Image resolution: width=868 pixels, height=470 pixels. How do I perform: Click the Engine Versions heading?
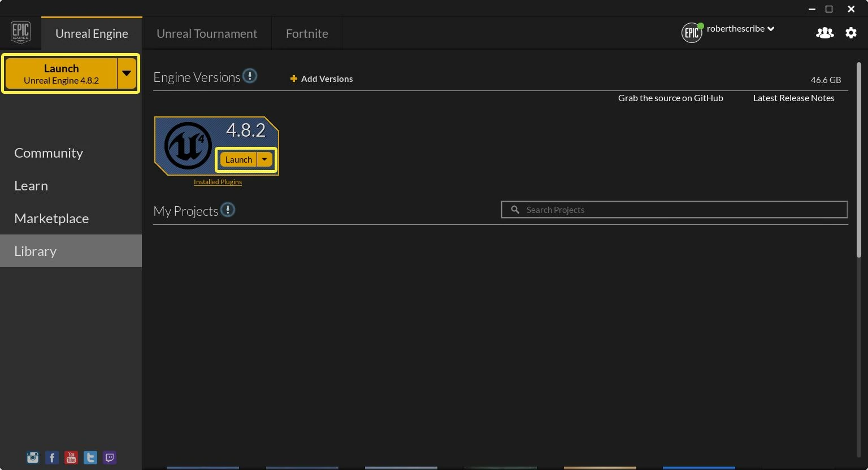coord(197,77)
